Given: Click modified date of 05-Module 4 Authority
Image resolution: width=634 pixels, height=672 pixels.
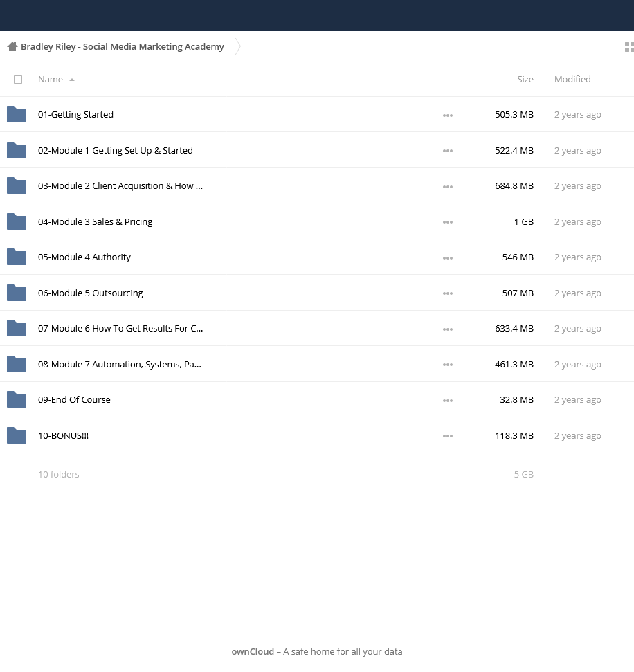Looking at the screenshot, I should tap(577, 257).
